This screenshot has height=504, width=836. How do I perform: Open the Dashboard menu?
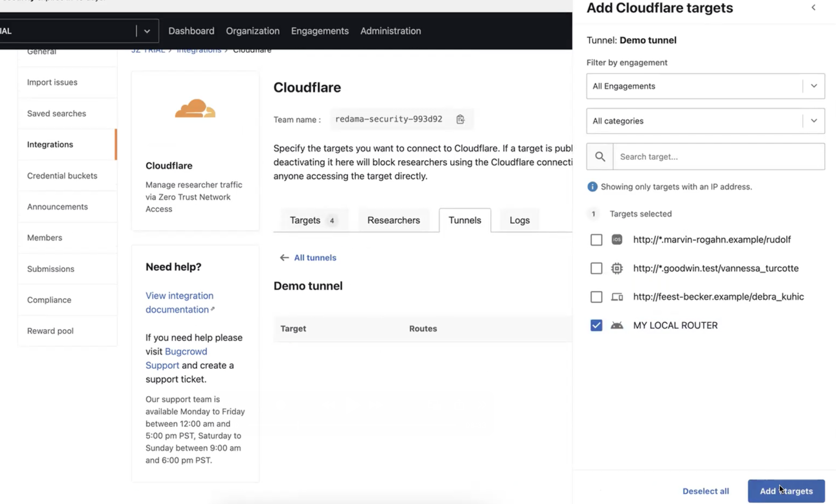tap(191, 31)
